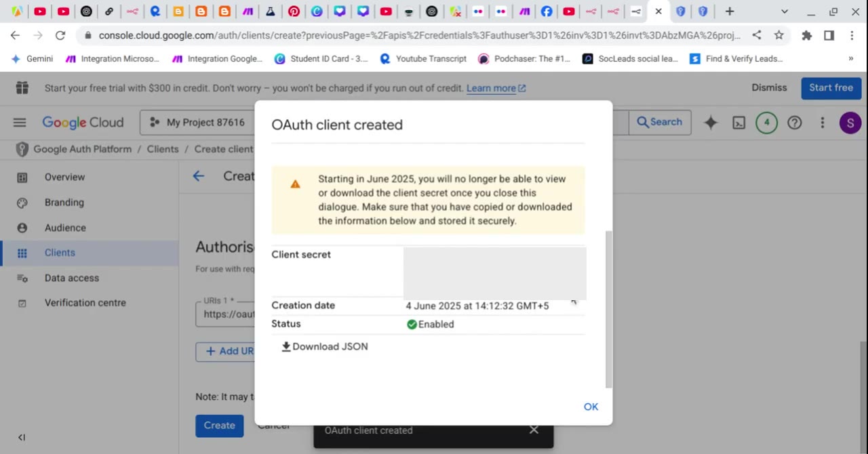The height and width of the screenshot is (454, 868).
Task: Open Verification centre in the sidebar
Action: pyautogui.click(x=85, y=303)
